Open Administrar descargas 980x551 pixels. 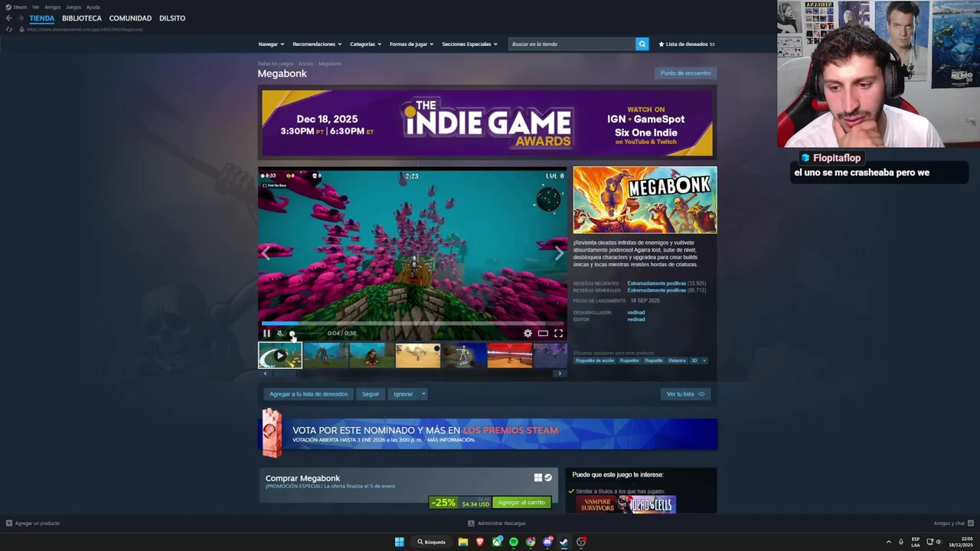tap(497, 523)
